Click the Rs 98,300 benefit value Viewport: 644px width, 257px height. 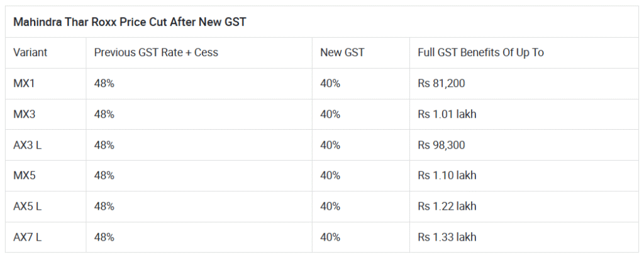tap(441, 145)
